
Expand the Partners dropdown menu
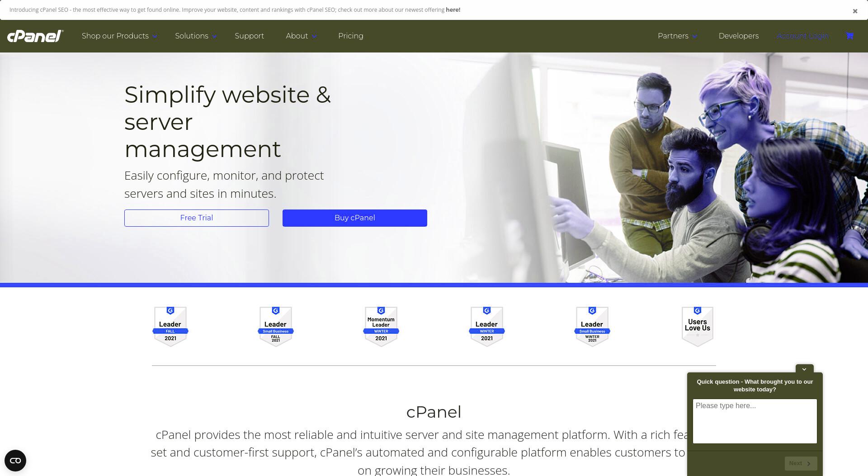(677, 36)
